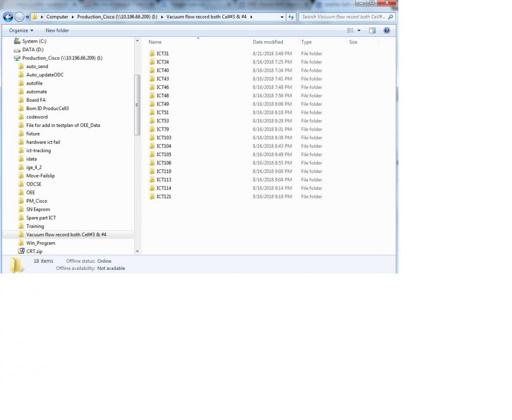Click navigation pane scrollbar down arrow

click(137, 251)
